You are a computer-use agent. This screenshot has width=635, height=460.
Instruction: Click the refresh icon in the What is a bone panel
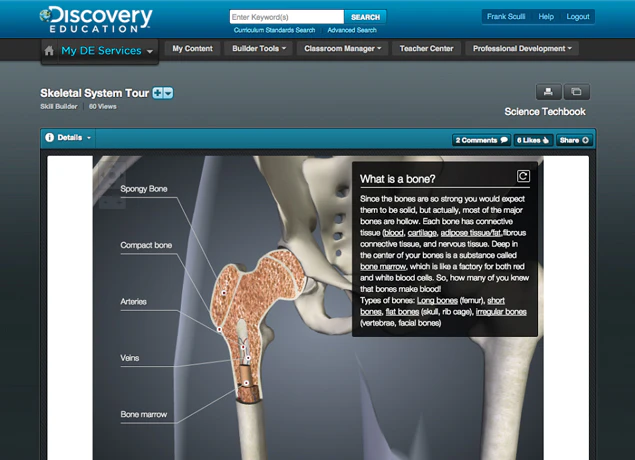coord(523,176)
